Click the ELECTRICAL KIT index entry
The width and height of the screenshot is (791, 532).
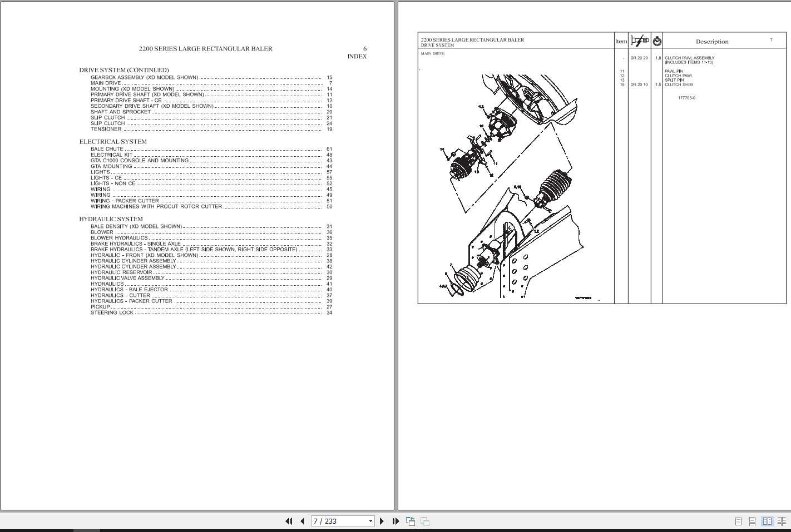point(211,155)
